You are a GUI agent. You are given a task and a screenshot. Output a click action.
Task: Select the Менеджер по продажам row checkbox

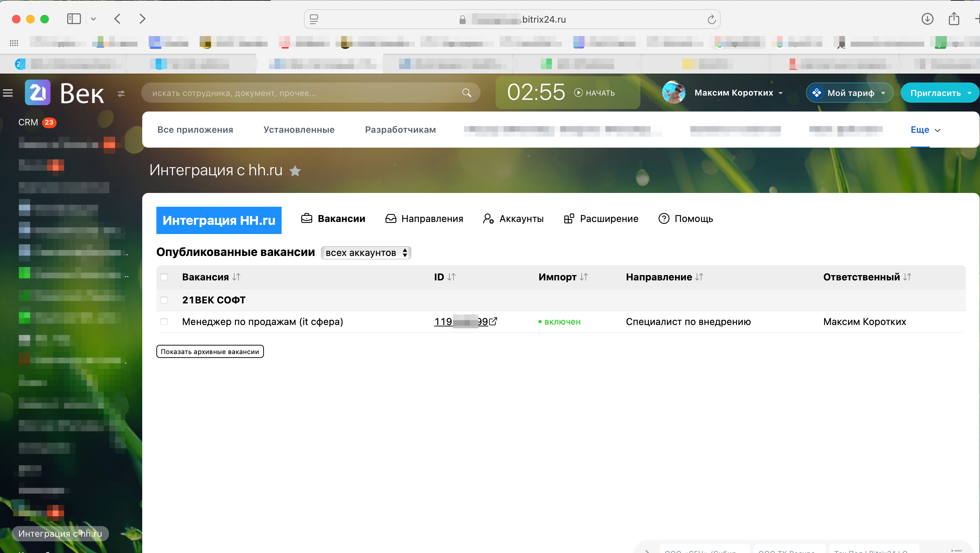point(164,321)
